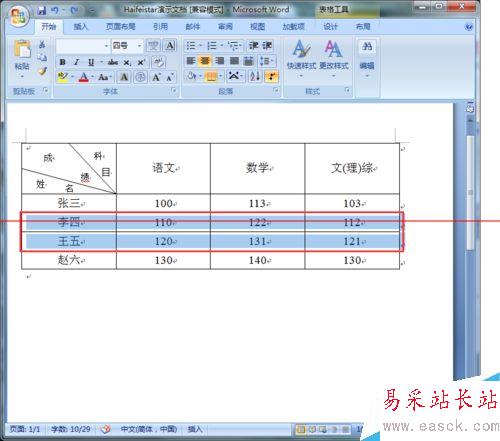The image size is (500, 441).
Task: Click the character border A icon
Action: pos(170,45)
